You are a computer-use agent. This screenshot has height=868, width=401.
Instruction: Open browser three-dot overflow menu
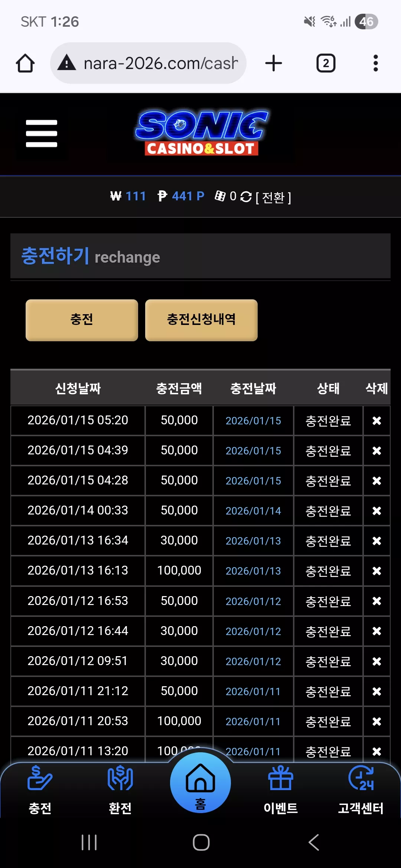tap(376, 63)
